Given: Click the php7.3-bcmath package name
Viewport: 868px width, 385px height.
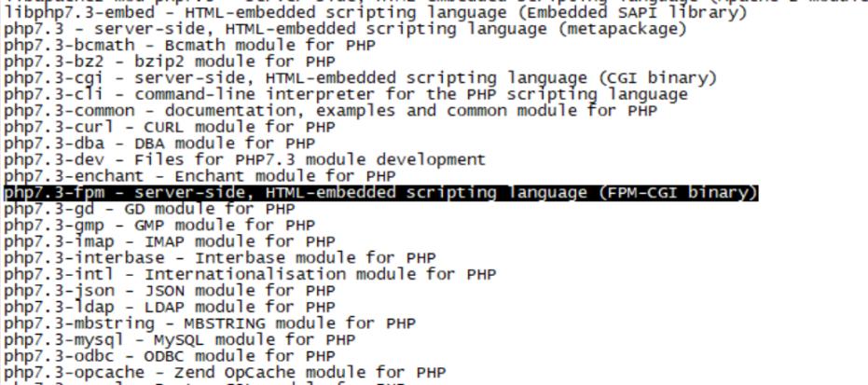Looking at the screenshot, I should pyautogui.click(x=58, y=46).
